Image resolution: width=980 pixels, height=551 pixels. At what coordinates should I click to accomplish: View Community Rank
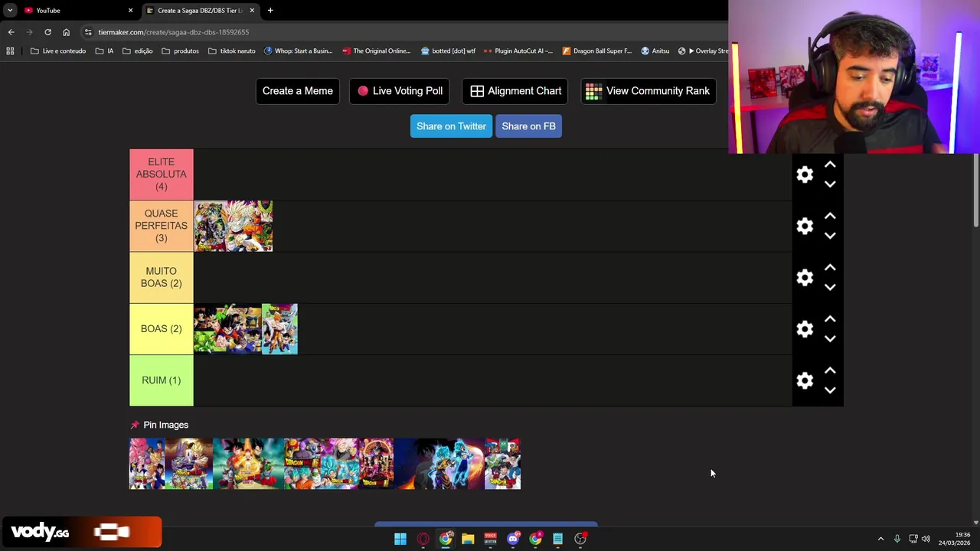click(x=648, y=91)
